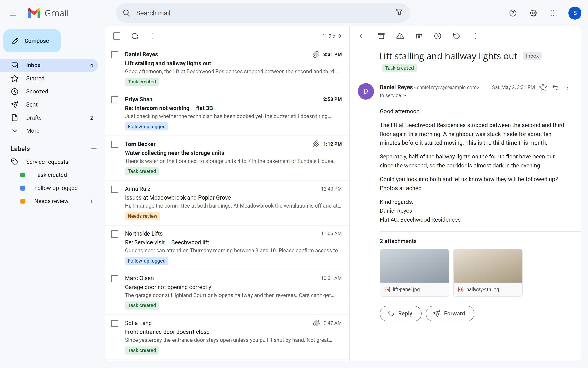Report the open email as spam
588x368 pixels.
click(400, 36)
